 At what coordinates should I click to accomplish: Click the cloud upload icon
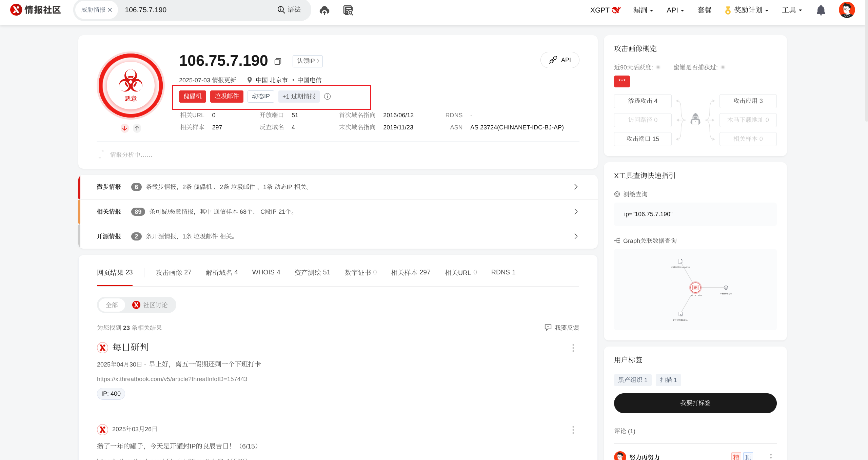[x=324, y=10]
